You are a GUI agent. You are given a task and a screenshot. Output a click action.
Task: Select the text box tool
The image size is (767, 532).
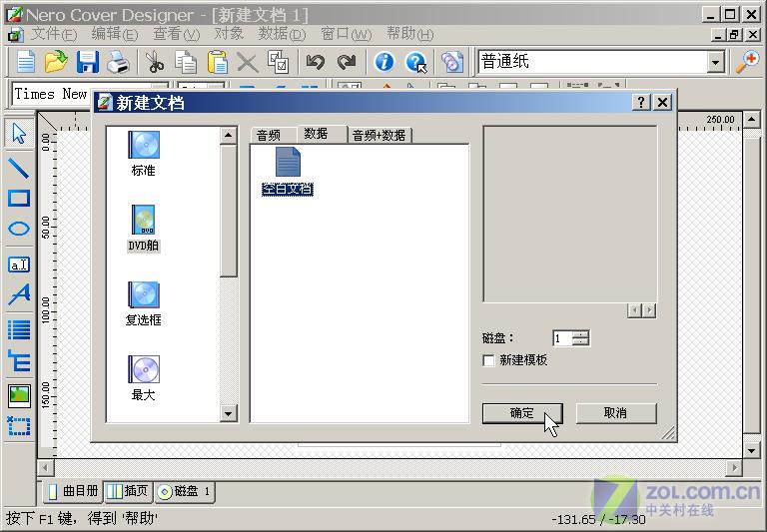[19, 265]
